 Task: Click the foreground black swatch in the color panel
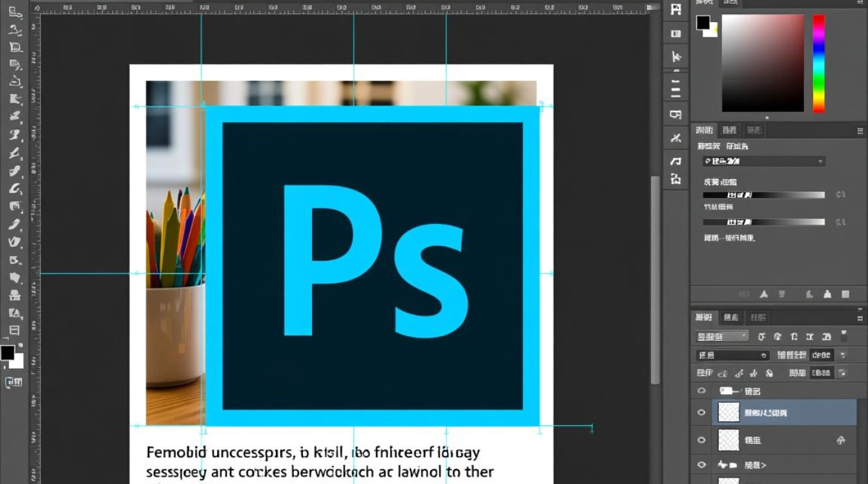(x=703, y=23)
